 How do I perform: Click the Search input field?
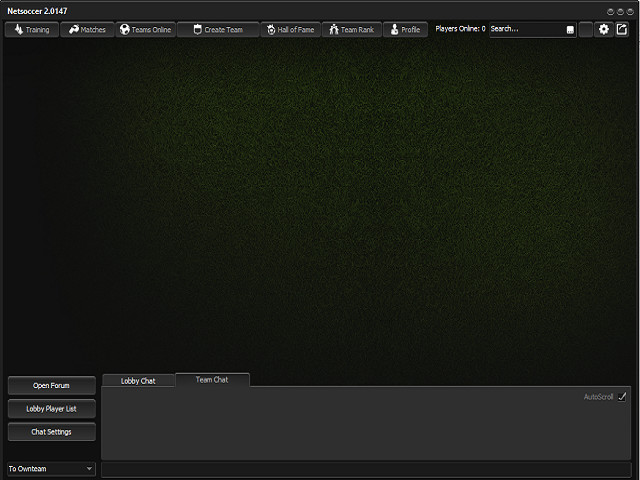(x=524, y=30)
